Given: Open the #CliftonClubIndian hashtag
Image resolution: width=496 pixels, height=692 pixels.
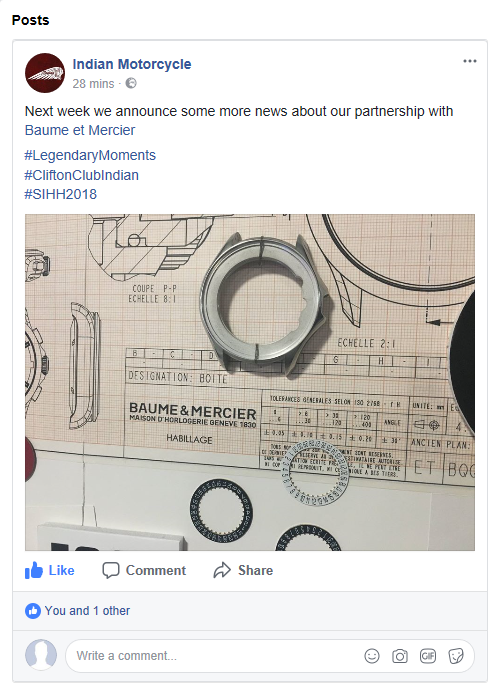Looking at the screenshot, I should pos(82,175).
